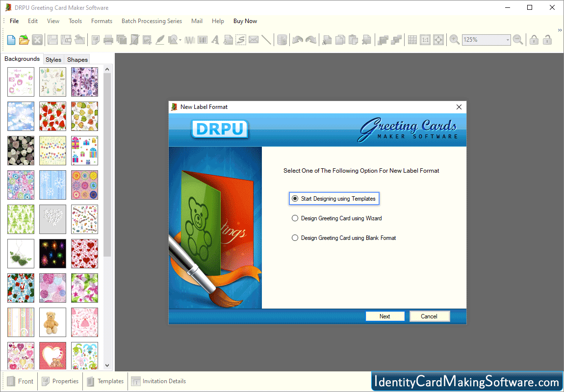Click the Cancel button in dialog

(429, 316)
